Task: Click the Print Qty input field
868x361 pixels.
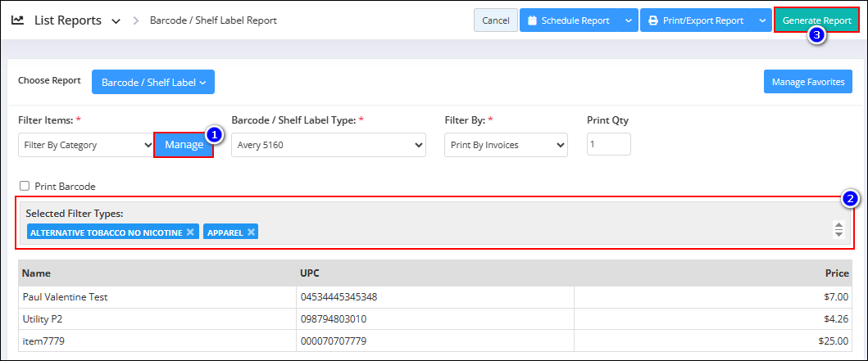Action: pyautogui.click(x=609, y=144)
